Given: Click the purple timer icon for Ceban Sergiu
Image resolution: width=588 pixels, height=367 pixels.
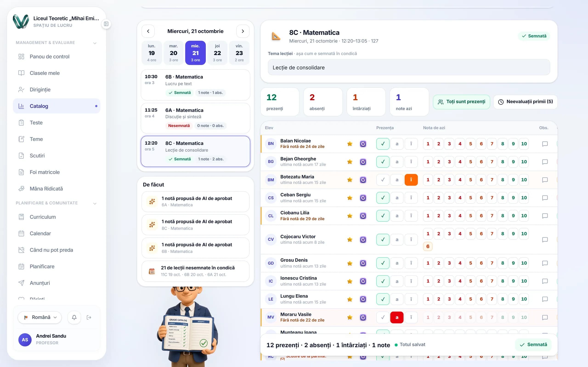Looking at the screenshot, I should pos(363,198).
